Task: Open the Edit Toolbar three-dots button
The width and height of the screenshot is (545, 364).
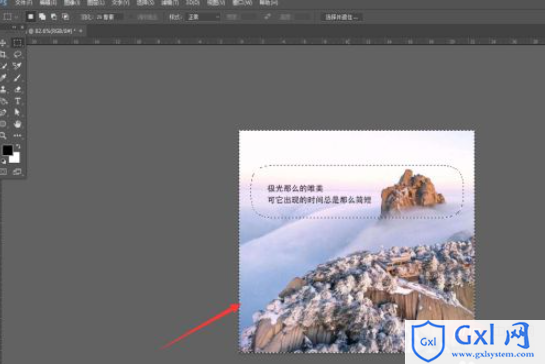Action: pyautogui.click(x=17, y=136)
